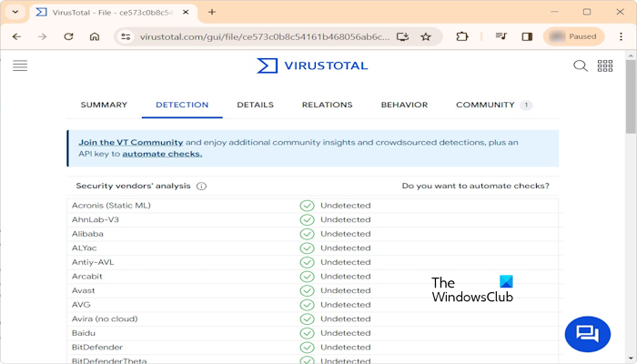Screen dimensions: 637x364
Task: Click Undetected result for Arcabit
Action: tap(346, 277)
